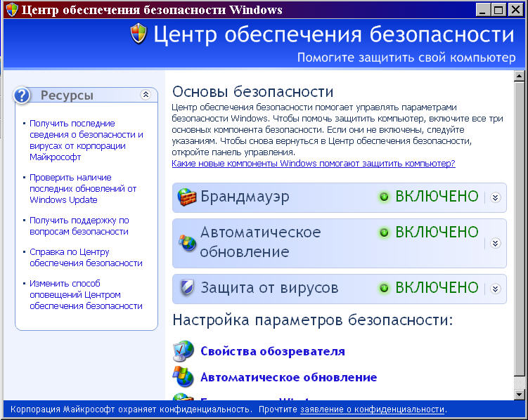Open заявление о конфиденциальности link
This screenshot has height=420, width=528.
tap(373, 409)
